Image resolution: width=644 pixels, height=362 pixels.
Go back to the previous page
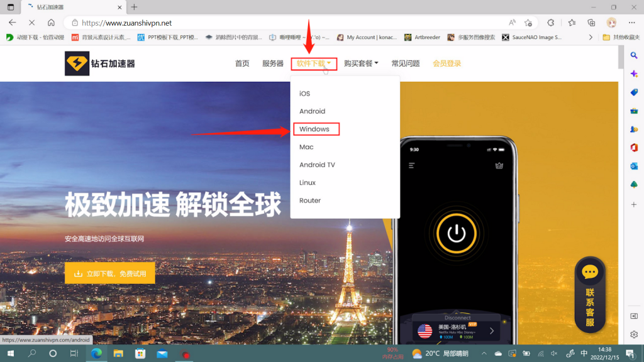click(13, 23)
